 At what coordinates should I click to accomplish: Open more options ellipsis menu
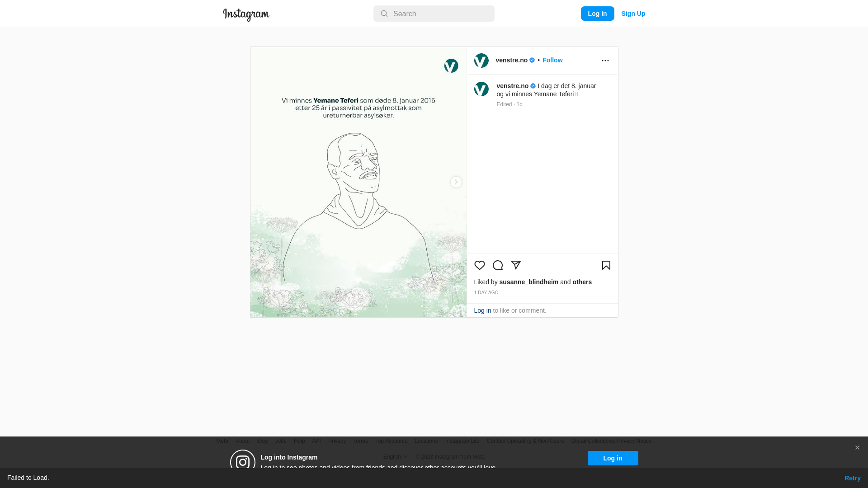pyautogui.click(x=605, y=61)
